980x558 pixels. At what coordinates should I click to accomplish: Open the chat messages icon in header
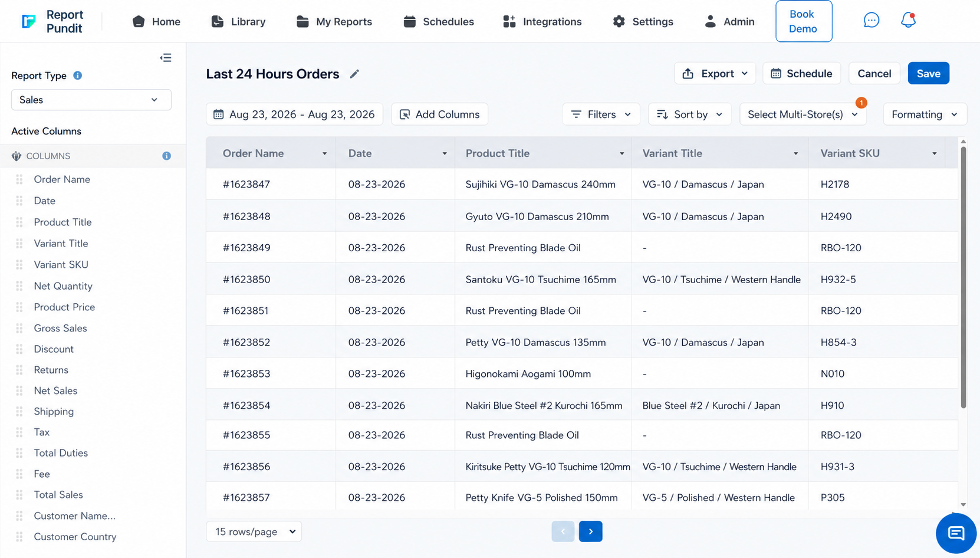pyautogui.click(x=871, y=21)
